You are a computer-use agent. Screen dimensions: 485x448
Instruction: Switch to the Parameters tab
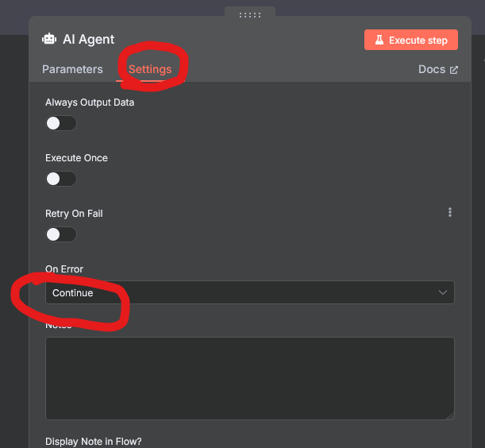click(x=72, y=69)
